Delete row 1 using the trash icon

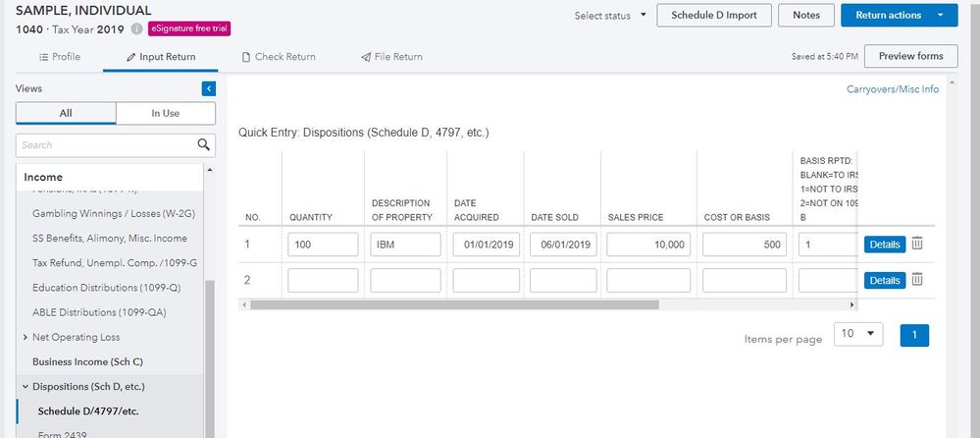[917, 244]
